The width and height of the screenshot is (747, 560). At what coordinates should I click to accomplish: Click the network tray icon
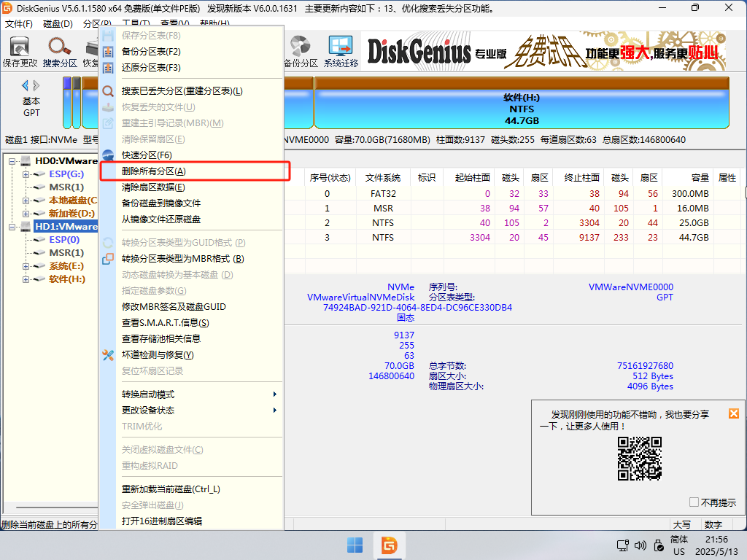[623, 545]
